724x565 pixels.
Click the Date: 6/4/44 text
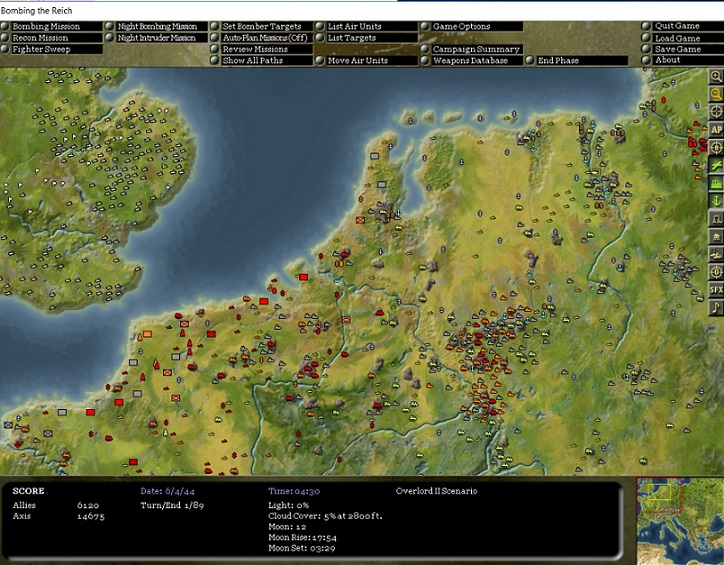click(168, 491)
